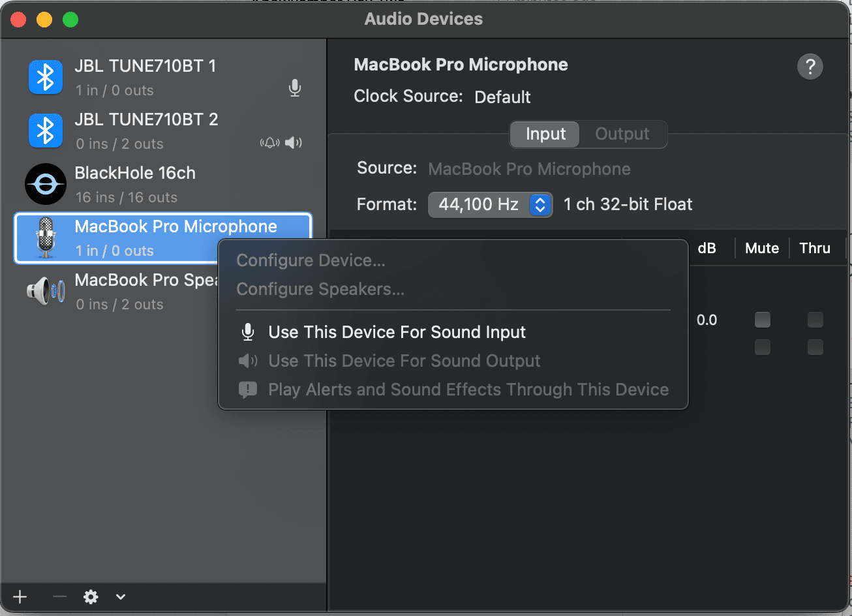Select JBL TUNE710BT 2 in device list
This screenshot has width=852, height=616.
click(163, 131)
